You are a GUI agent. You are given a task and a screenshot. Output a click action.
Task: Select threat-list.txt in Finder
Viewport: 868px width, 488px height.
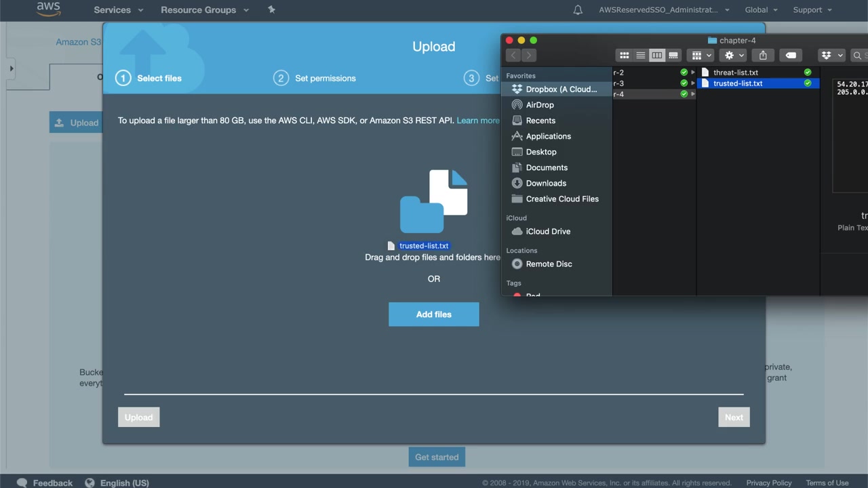(x=758, y=73)
